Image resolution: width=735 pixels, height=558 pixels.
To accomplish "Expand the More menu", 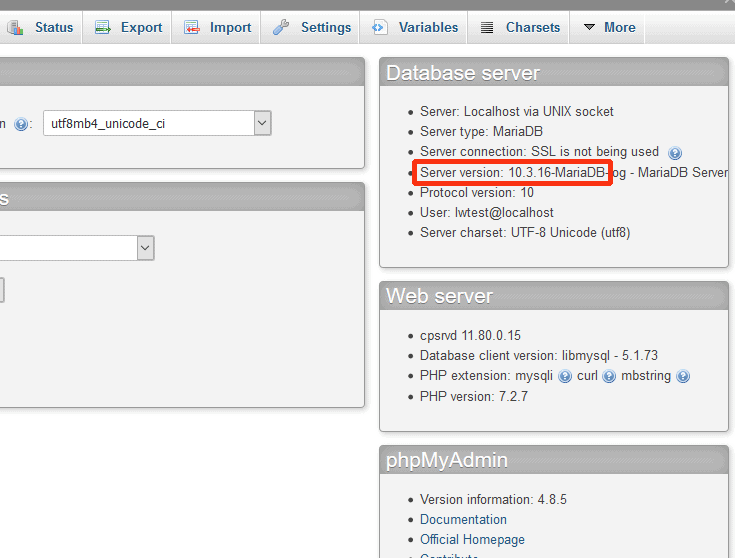I will coord(608,27).
